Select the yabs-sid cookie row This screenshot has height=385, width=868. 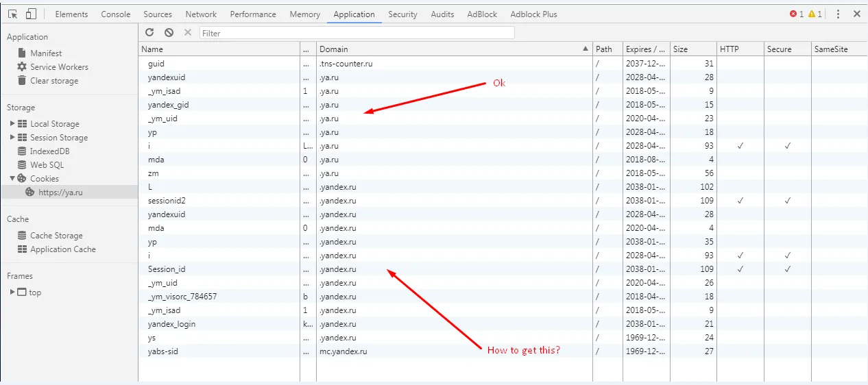[x=503, y=351]
